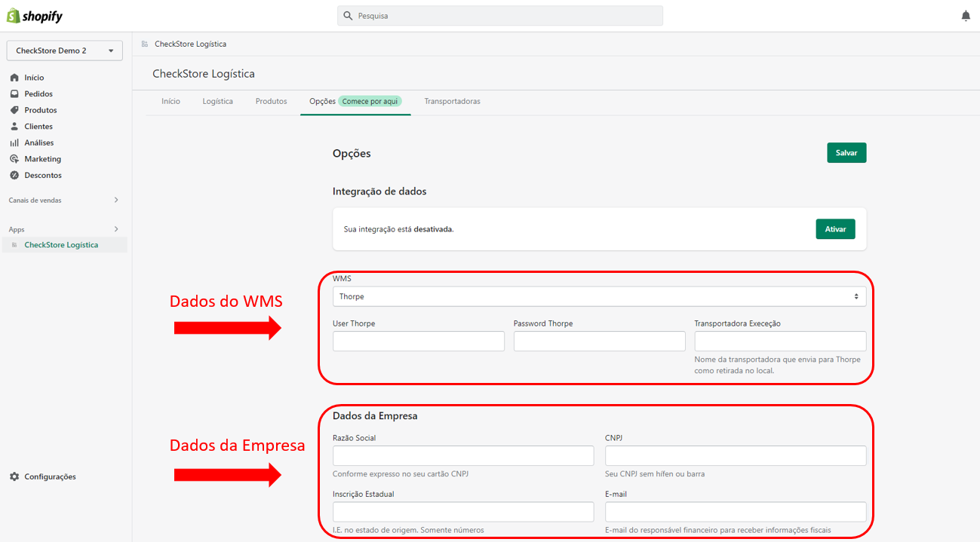Switch to the Transportadoras tab
Screen dimensions: 980x542
tap(452, 101)
